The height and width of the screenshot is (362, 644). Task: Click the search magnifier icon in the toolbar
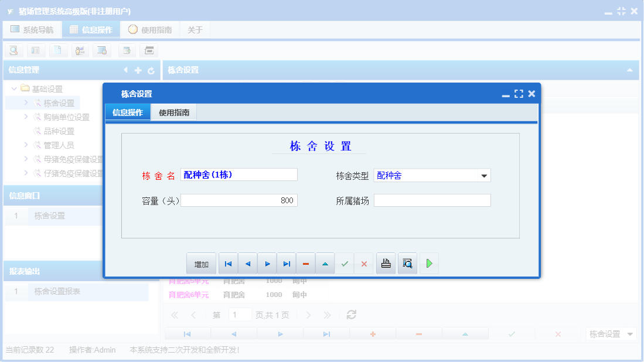(13, 50)
